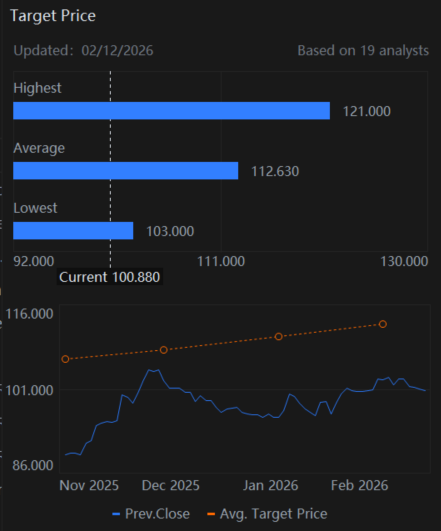Image resolution: width=441 pixels, height=531 pixels.
Task: Click the Prev.Close legend item
Action: coord(151,514)
